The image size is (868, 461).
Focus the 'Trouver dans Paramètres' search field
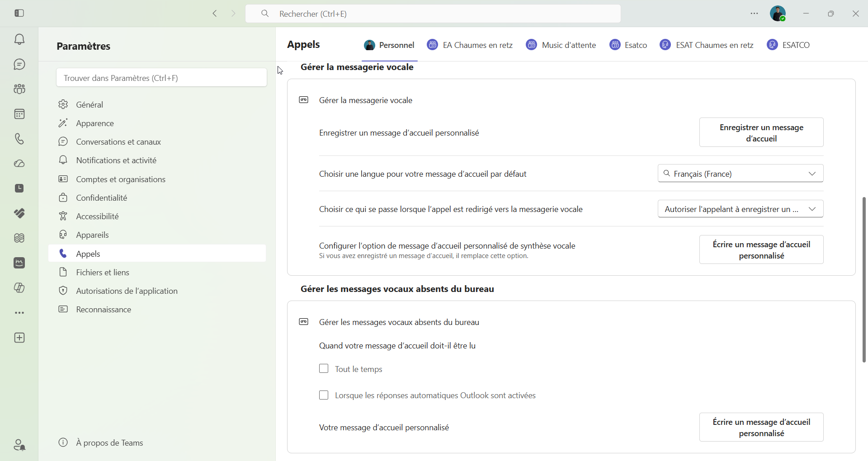coord(161,78)
